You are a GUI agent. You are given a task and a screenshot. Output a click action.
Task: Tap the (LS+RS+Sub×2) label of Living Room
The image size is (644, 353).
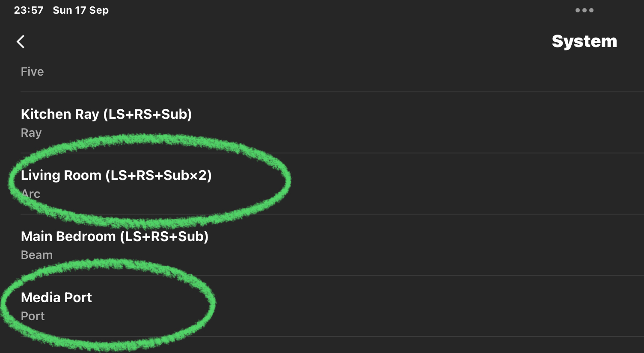click(158, 175)
